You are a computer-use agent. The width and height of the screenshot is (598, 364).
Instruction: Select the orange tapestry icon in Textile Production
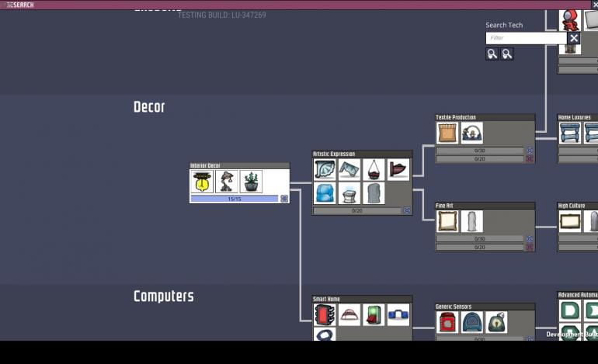(447, 133)
